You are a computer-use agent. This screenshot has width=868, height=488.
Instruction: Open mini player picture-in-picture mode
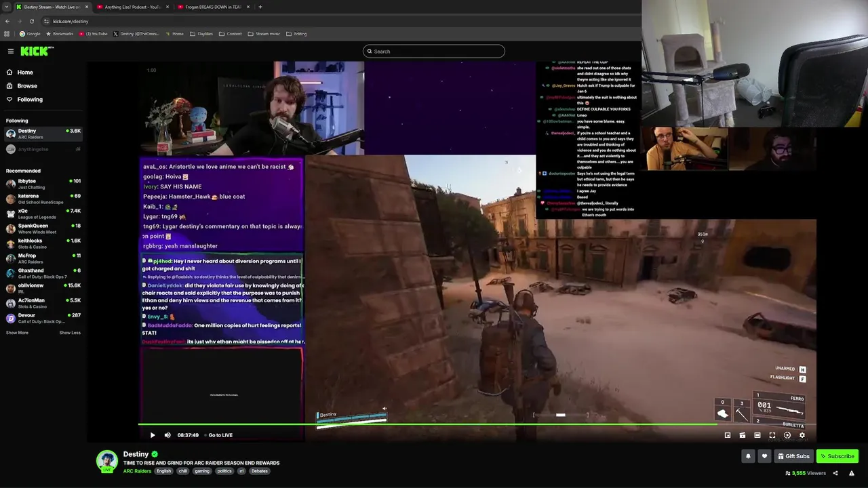(728, 435)
